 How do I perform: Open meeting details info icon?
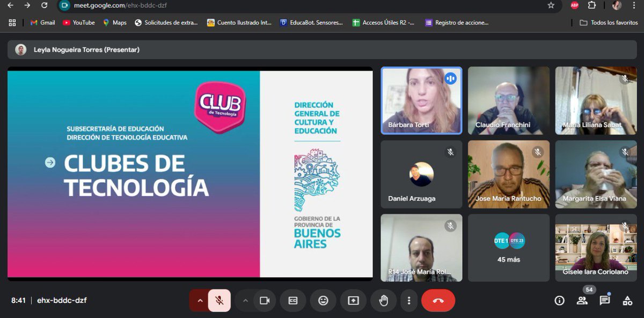coord(559,301)
